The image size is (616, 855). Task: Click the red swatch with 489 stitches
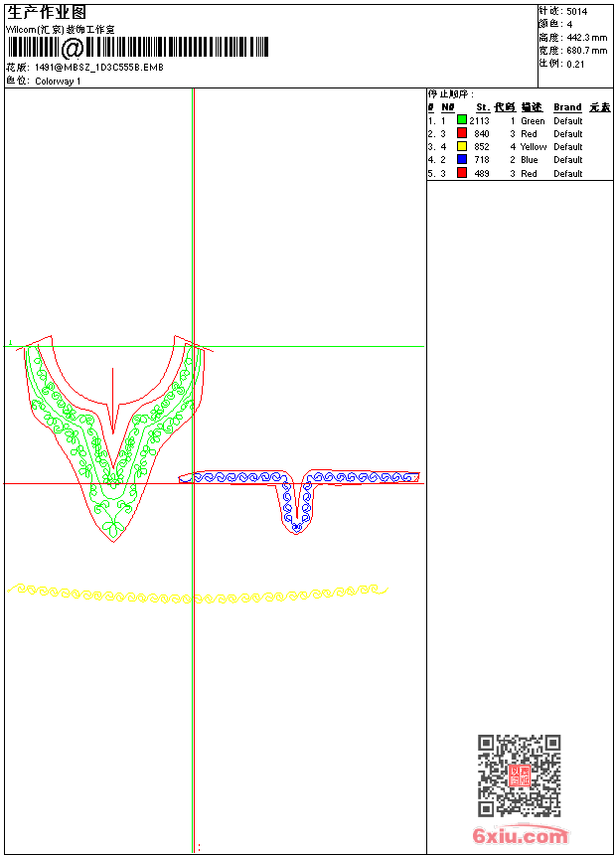point(462,173)
